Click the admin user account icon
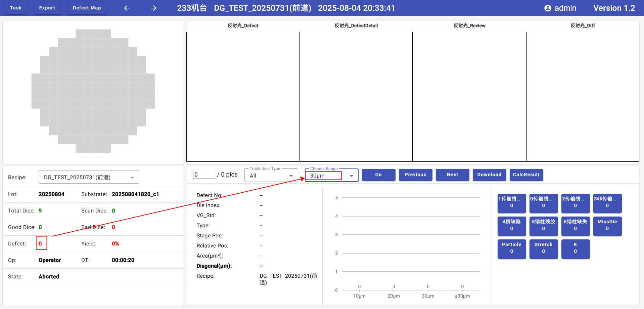The height and width of the screenshot is (309, 644). click(x=548, y=8)
